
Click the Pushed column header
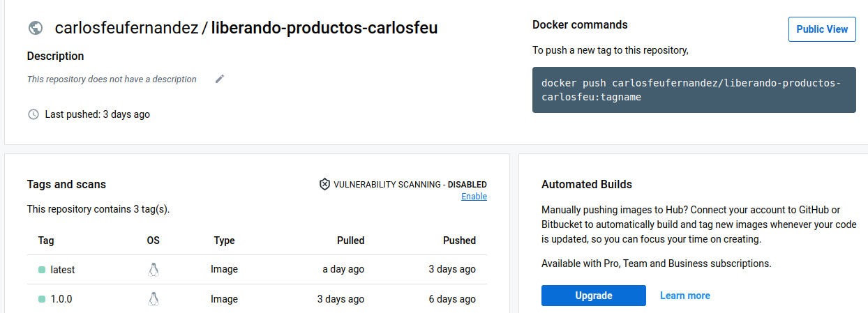[x=459, y=241]
